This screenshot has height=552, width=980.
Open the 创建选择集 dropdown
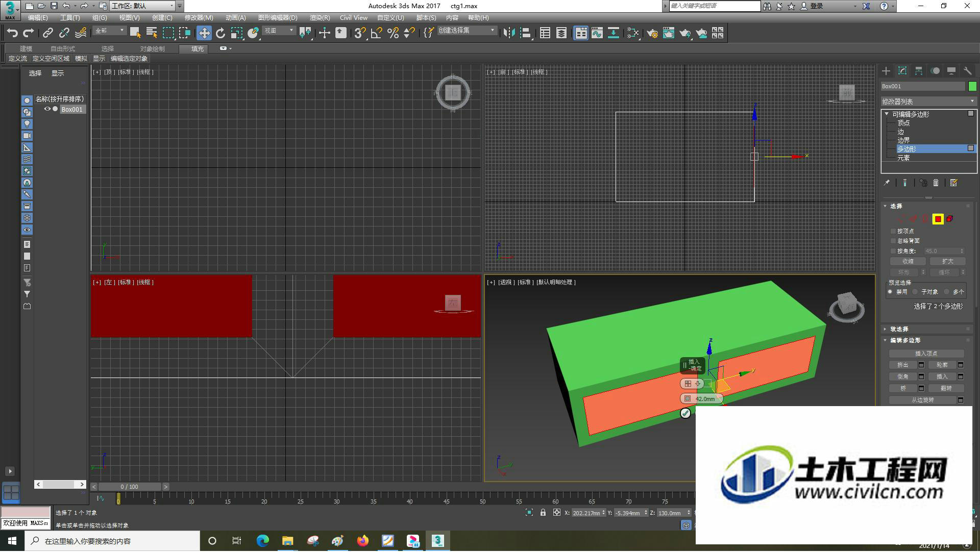pos(467,31)
